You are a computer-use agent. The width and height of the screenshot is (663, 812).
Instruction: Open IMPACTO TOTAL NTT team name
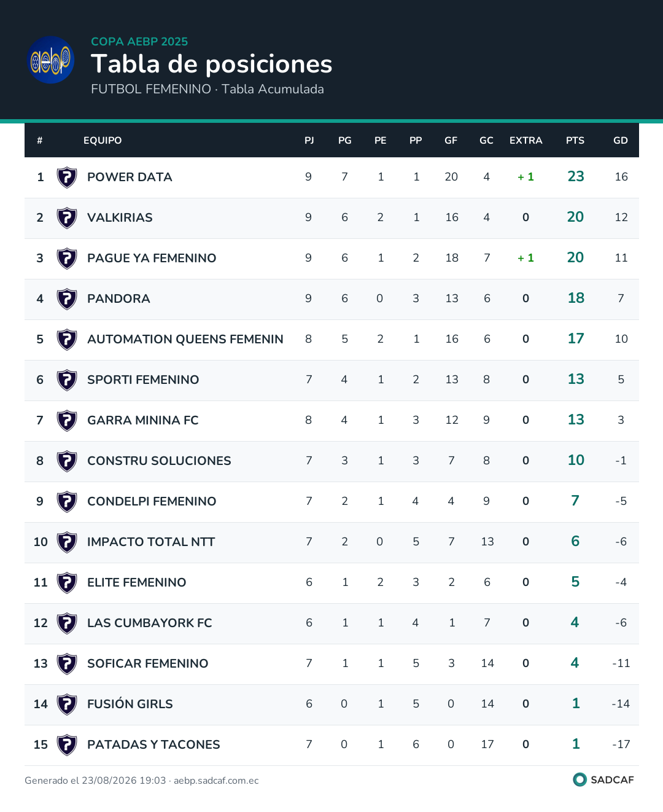point(151,542)
